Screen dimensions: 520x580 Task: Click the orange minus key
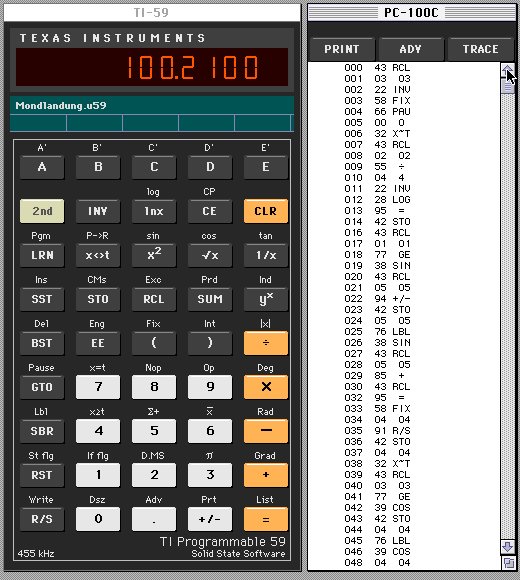point(266,431)
